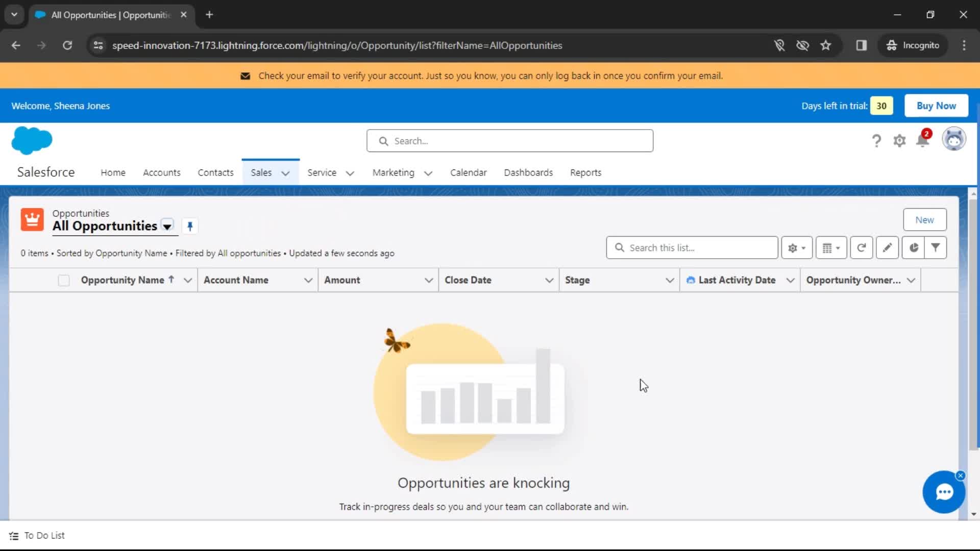Open Last Activity Date column menu
The image size is (980, 551).
point(790,280)
